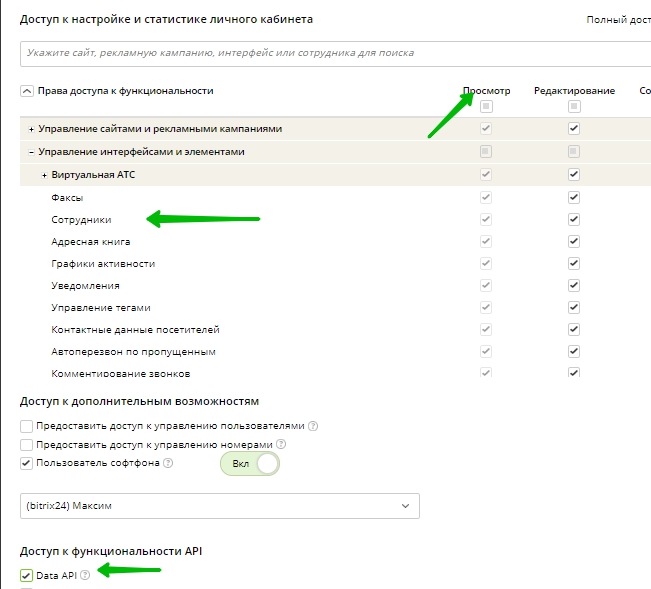Check Предоставить доступ к управлению пользователями
651x589 pixels.
pos(26,426)
